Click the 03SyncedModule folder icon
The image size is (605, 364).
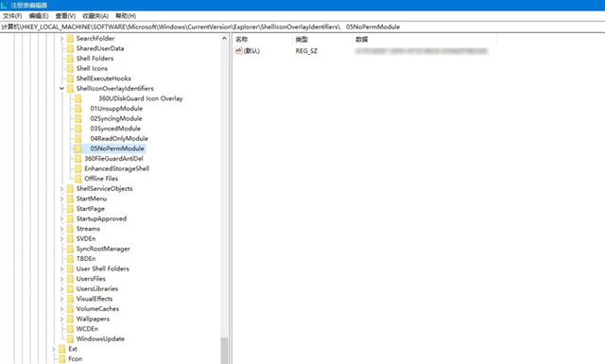point(78,129)
